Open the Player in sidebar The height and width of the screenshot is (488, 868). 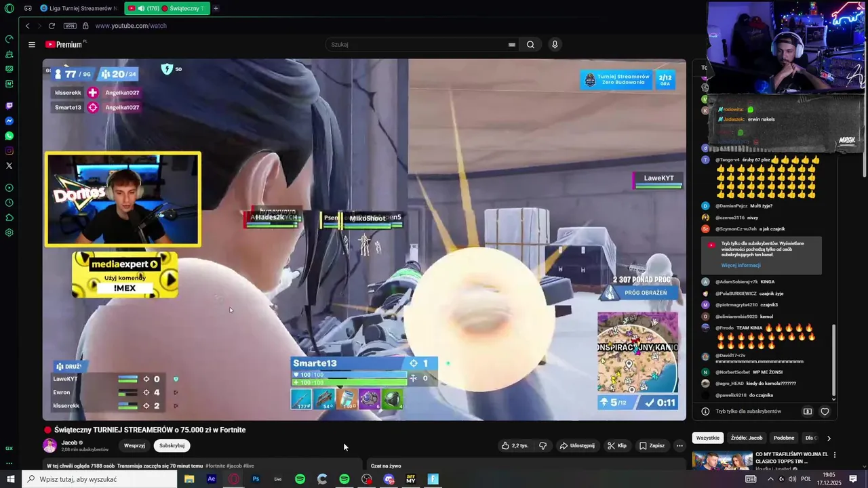click(x=9, y=188)
